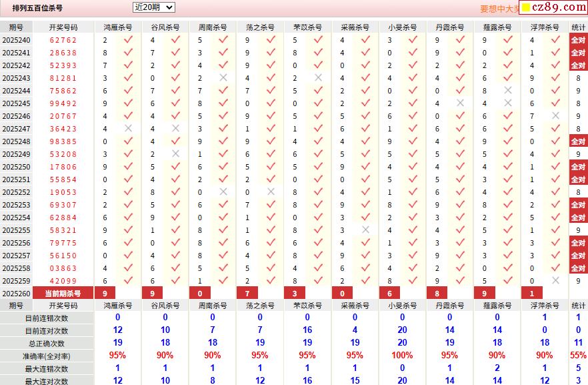Click the gray X in row 2025243 under 芣苡杀号
The height and width of the screenshot is (385, 588).
(319, 77)
